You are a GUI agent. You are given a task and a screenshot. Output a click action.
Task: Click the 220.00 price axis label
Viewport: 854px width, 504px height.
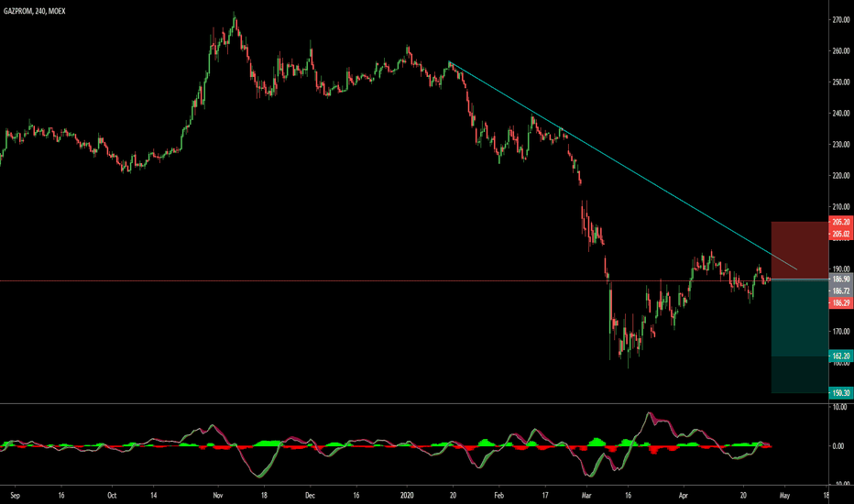click(x=841, y=175)
